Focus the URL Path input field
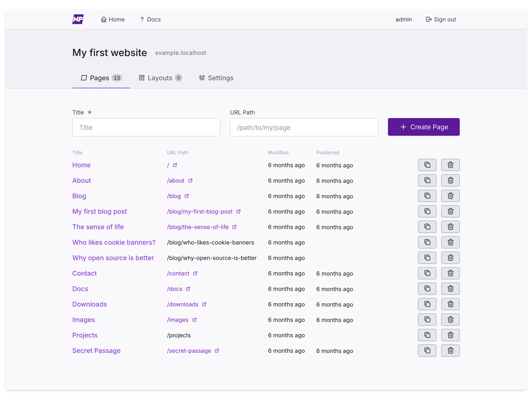532x399 pixels. click(304, 127)
